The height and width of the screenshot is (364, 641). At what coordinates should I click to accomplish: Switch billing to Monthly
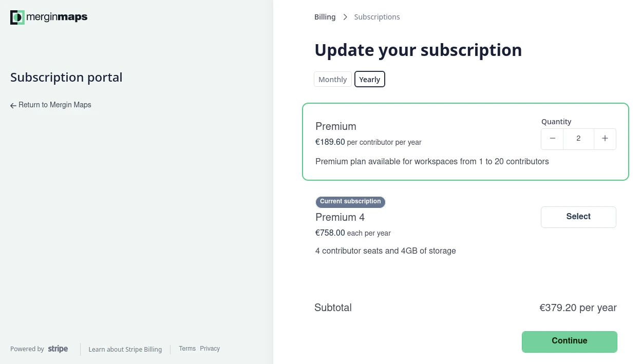coord(332,79)
